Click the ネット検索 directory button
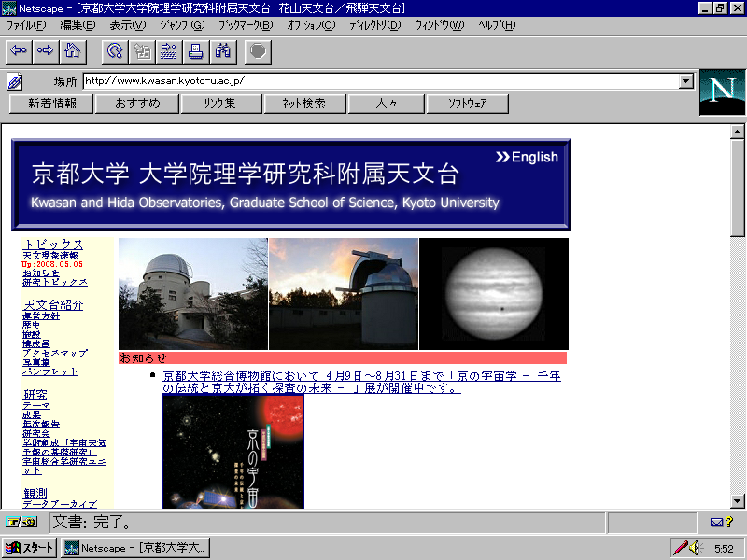The width and height of the screenshot is (747, 560). tap(304, 104)
